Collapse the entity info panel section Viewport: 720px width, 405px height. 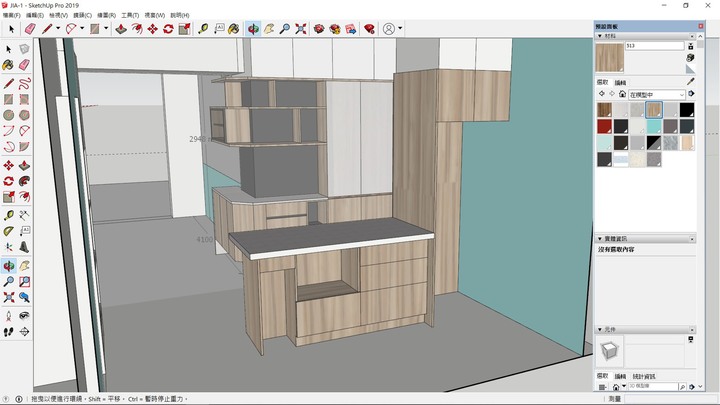pyautogui.click(x=600, y=239)
